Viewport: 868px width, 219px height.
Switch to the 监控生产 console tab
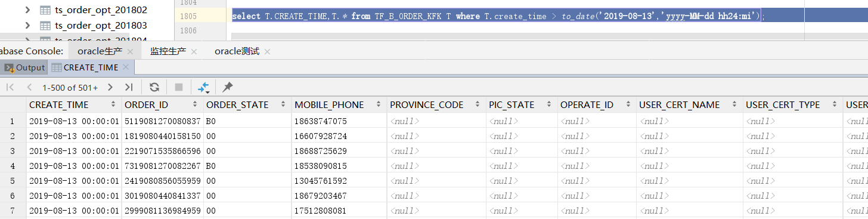tap(168, 51)
